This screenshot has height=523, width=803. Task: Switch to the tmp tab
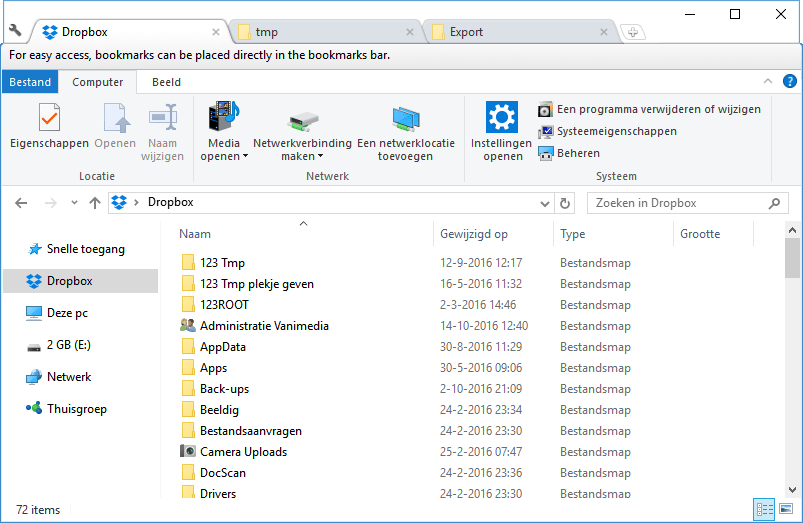(326, 32)
